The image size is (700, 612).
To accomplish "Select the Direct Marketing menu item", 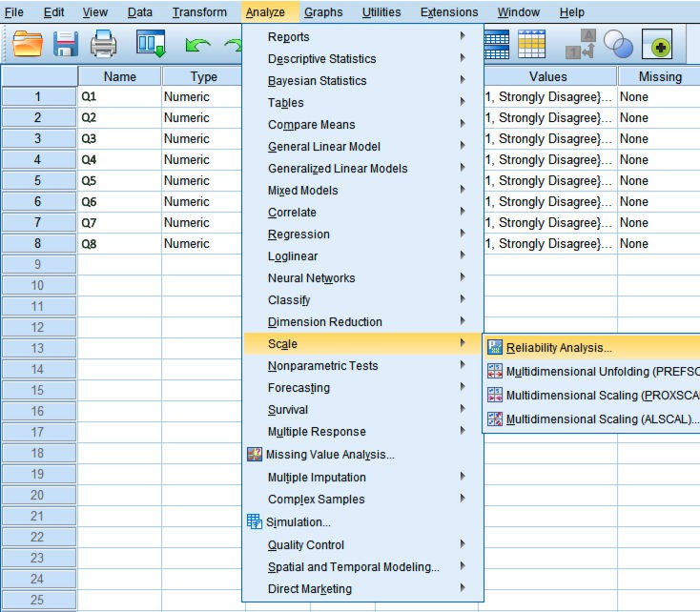I will 363,588.
